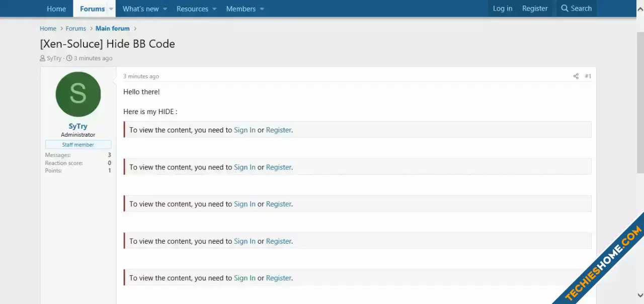The width and height of the screenshot is (644, 304).
Task: Expand the Forums dropdown arrow
Action: tap(111, 9)
